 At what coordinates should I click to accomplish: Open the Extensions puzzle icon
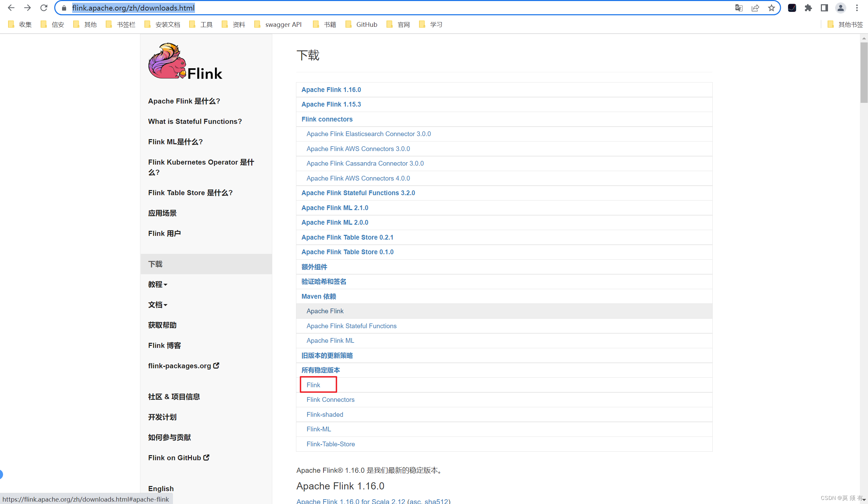pyautogui.click(x=808, y=8)
